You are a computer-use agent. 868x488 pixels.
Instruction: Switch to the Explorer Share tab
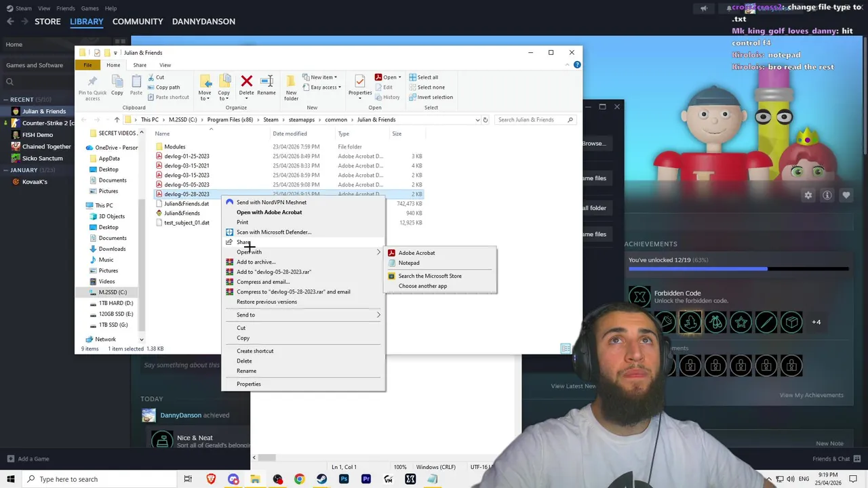coord(140,65)
